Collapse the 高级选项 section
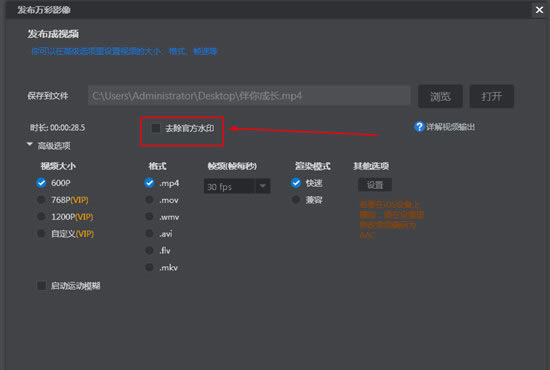This screenshot has height=370, width=550. coord(30,144)
